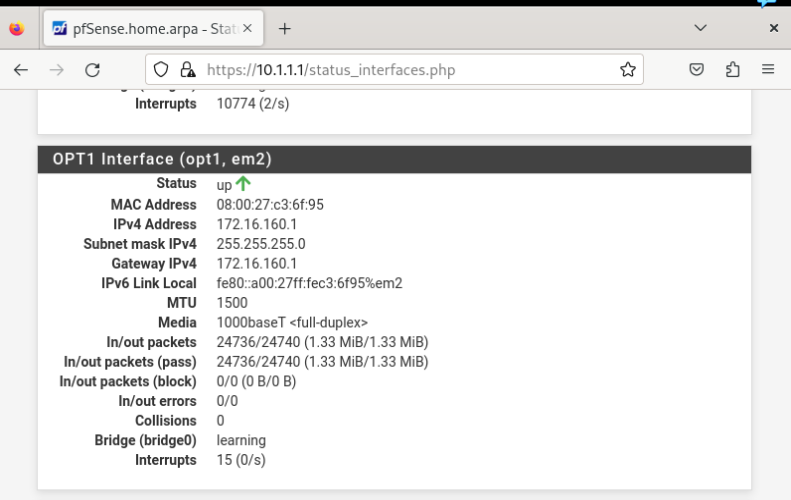Click the In/out errors value 0/0
This screenshot has width=791, height=500.
pos(227,402)
